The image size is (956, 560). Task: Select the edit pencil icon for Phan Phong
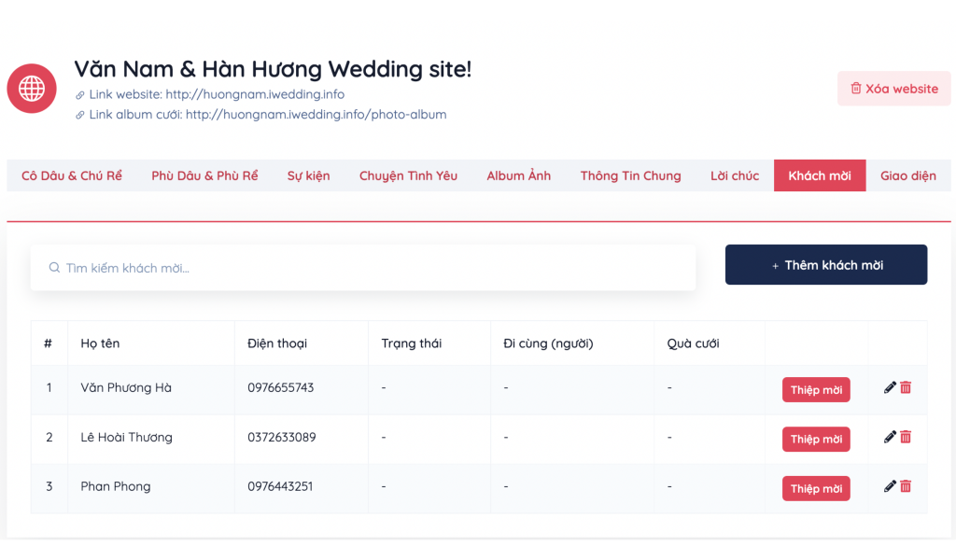pyautogui.click(x=890, y=486)
